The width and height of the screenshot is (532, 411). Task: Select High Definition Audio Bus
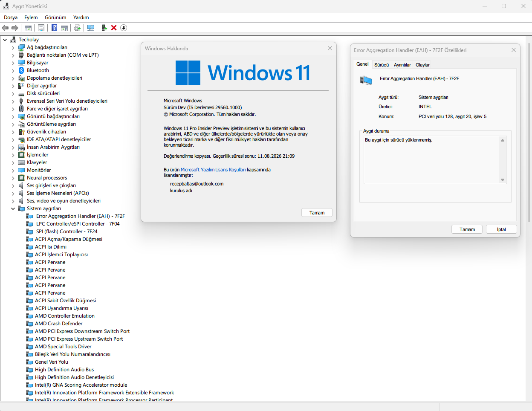tap(64, 370)
